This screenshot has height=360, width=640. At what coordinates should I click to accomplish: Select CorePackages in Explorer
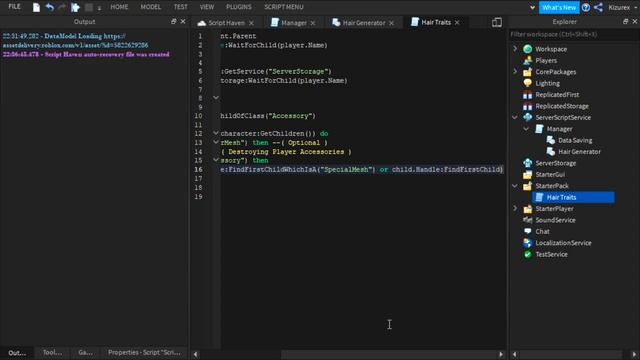pos(556,72)
